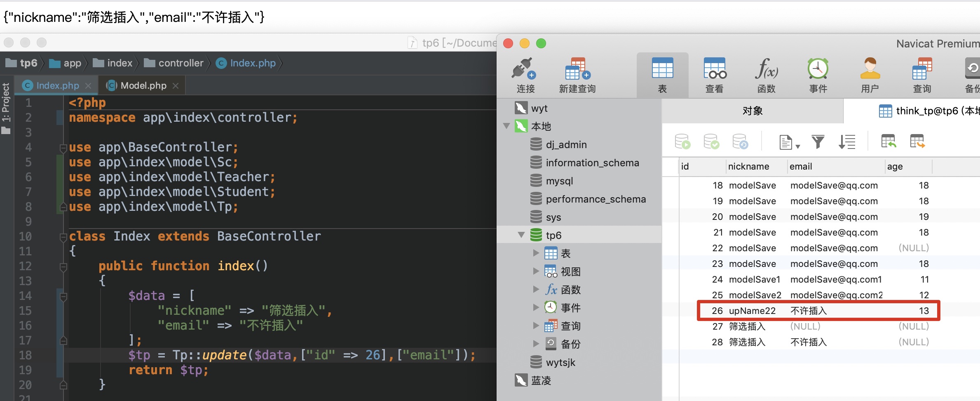
Task: Click the commit transaction database icon
Action: (x=711, y=142)
